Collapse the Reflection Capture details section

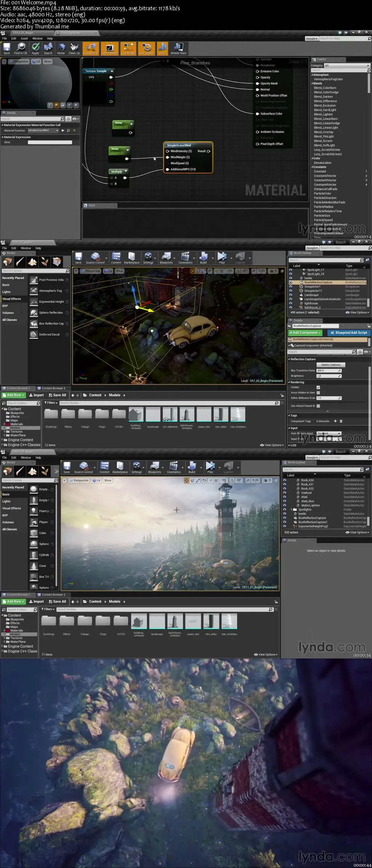tap(289, 359)
